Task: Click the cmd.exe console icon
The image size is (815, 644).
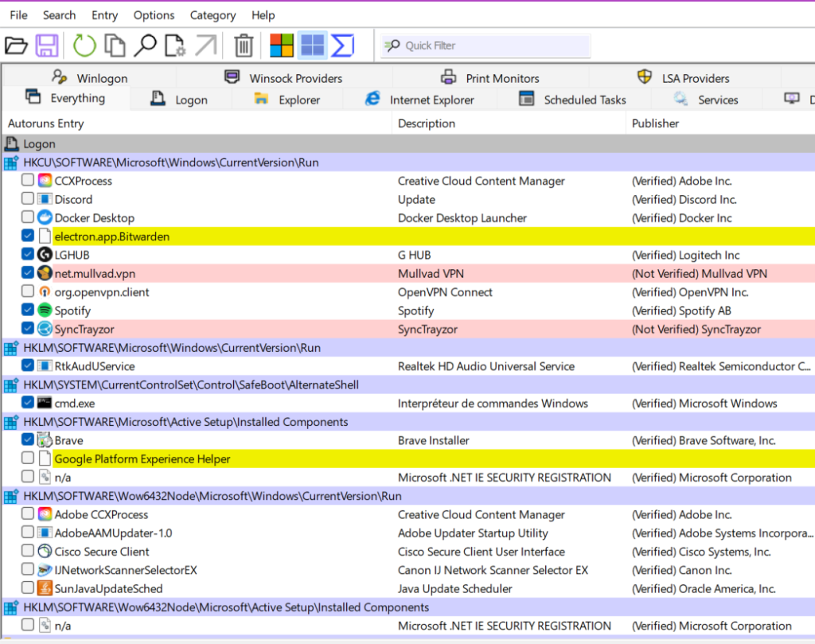Action: point(45,403)
